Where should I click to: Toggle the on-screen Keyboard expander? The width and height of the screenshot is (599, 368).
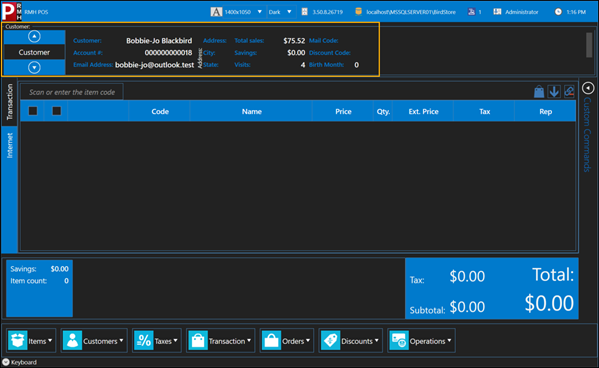[6, 362]
